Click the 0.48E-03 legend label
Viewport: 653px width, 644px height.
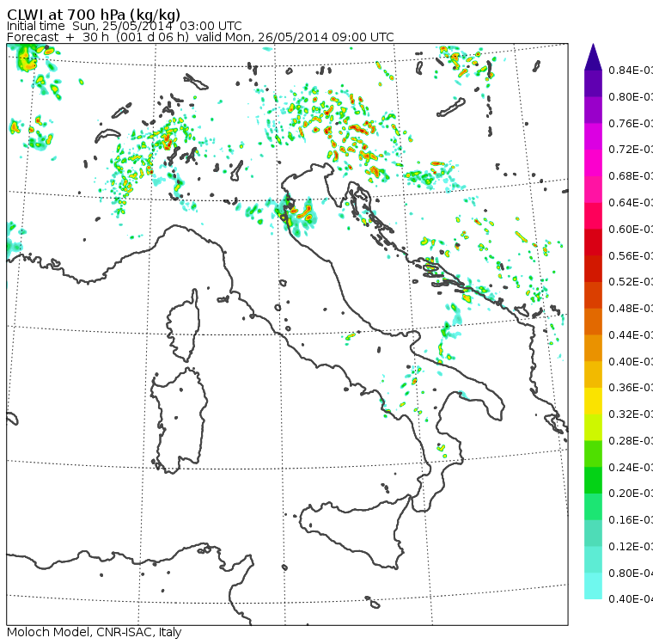click(x=631, y=309)
